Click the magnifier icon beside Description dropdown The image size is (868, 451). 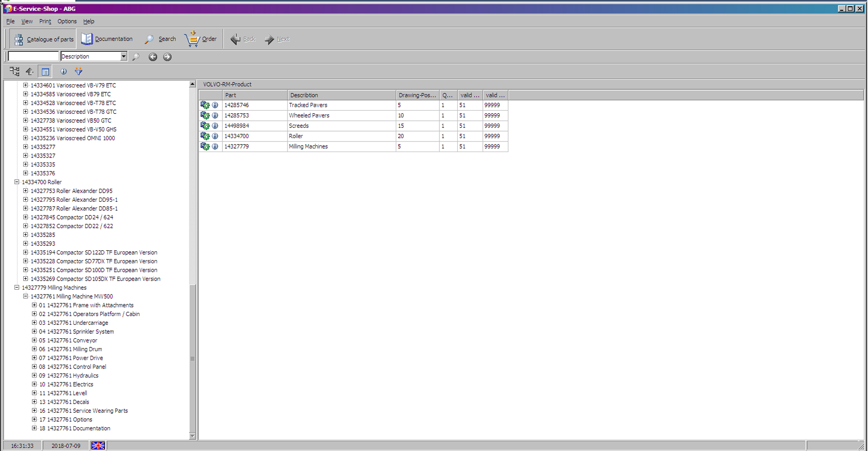point(136,57)
